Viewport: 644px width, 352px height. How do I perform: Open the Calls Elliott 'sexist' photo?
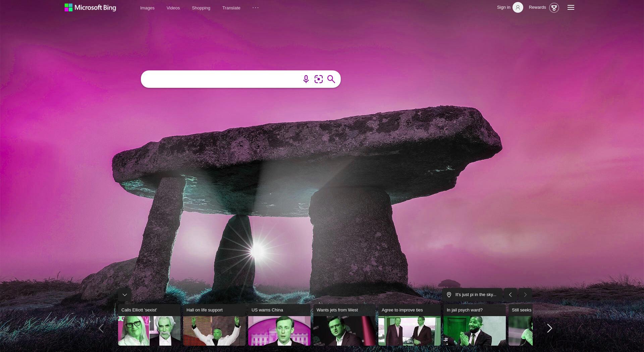[149, 331]
